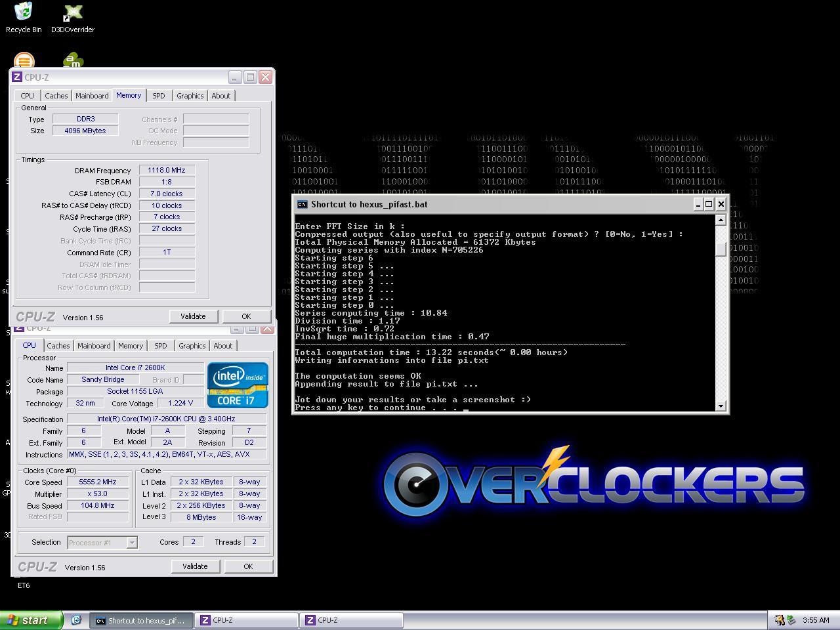The height and width of the screenshot is (630, 840).
Task: Close the hexus_pifast console window
Action: 721,204
